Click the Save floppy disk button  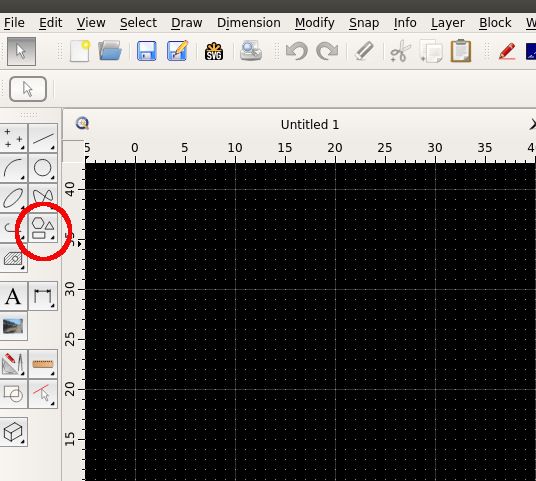[x=147, y=51]
